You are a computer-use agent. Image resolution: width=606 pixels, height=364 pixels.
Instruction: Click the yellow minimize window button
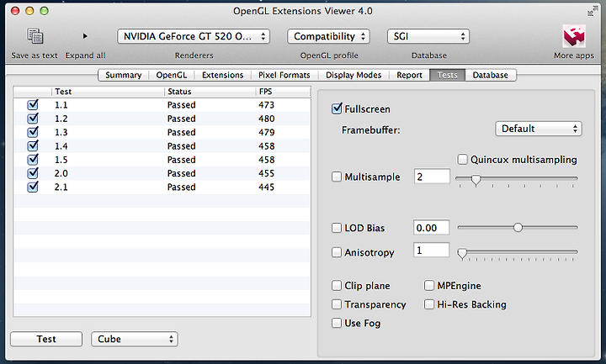pyautogui.click(x=29, y=11)
